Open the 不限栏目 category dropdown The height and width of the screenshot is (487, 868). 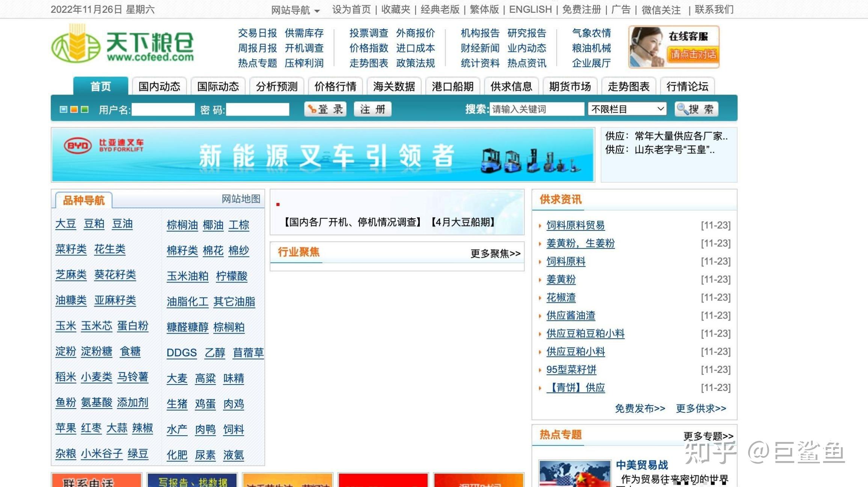click(627, 109)
